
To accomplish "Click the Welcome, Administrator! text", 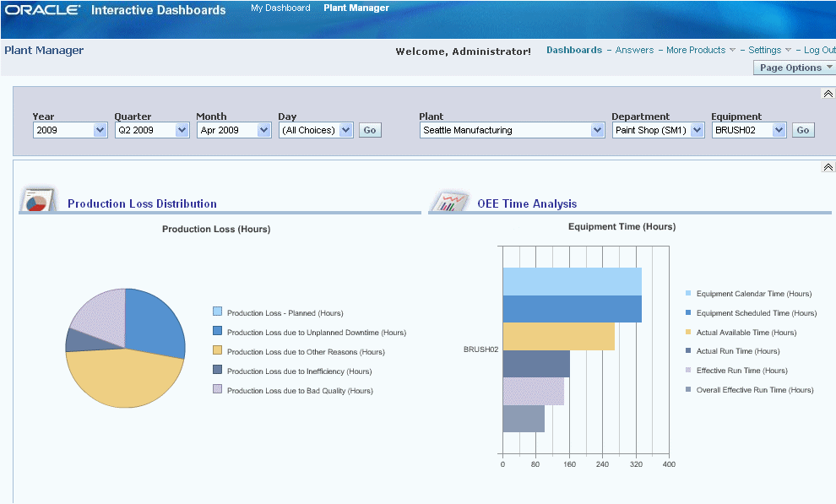I will [x=464, y=51].
